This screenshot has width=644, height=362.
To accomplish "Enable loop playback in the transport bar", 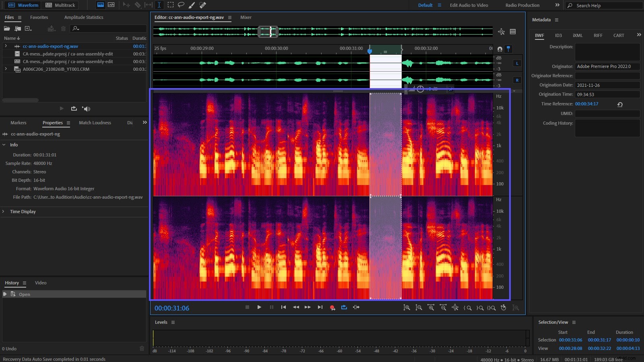I will (x=344, y=307).
